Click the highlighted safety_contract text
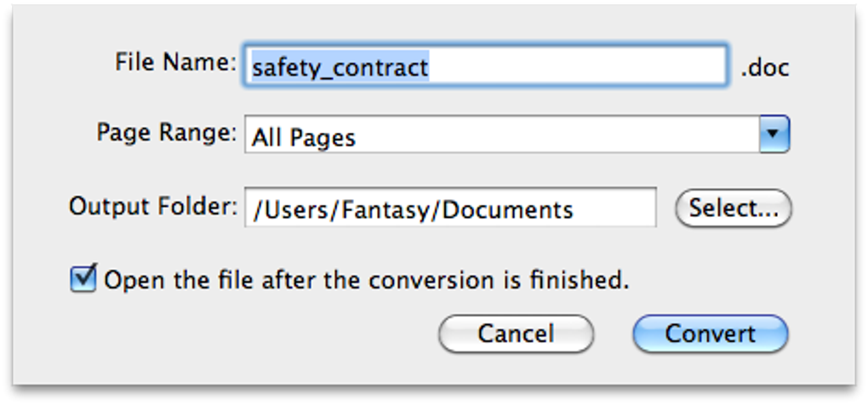Screen dimensions: 868x405 (x=340, y=66)
